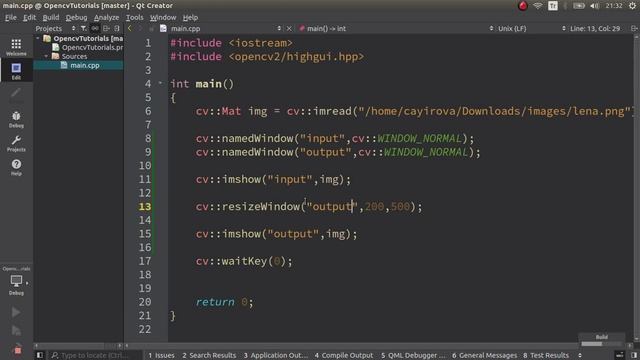Click the main.cpp file icon in editor toolbar

[163, 28]
